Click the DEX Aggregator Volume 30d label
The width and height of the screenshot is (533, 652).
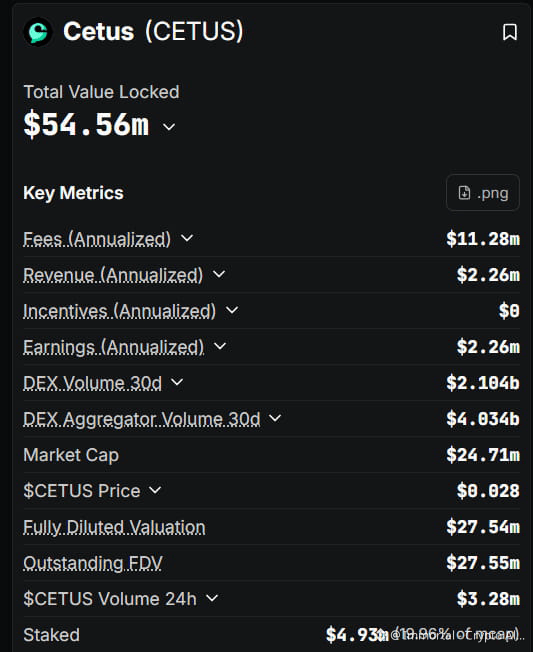(142, 419)
